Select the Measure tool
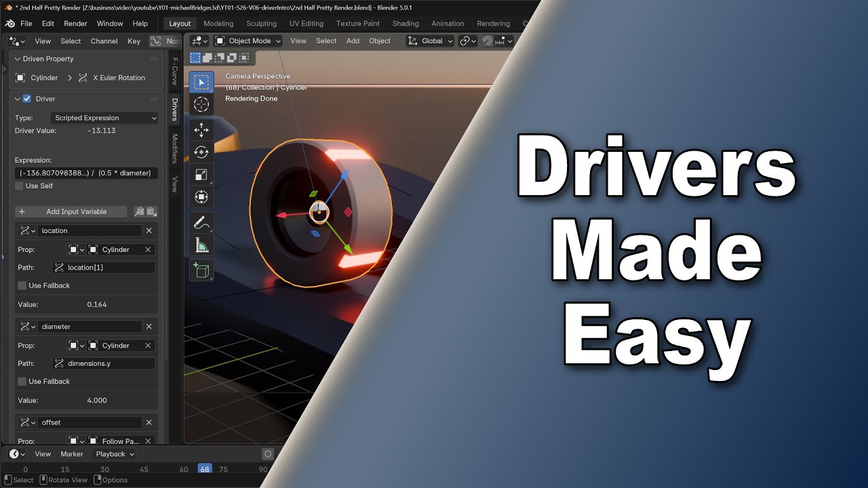This screenshot has height=488, width=868. (x=201, y=245)
